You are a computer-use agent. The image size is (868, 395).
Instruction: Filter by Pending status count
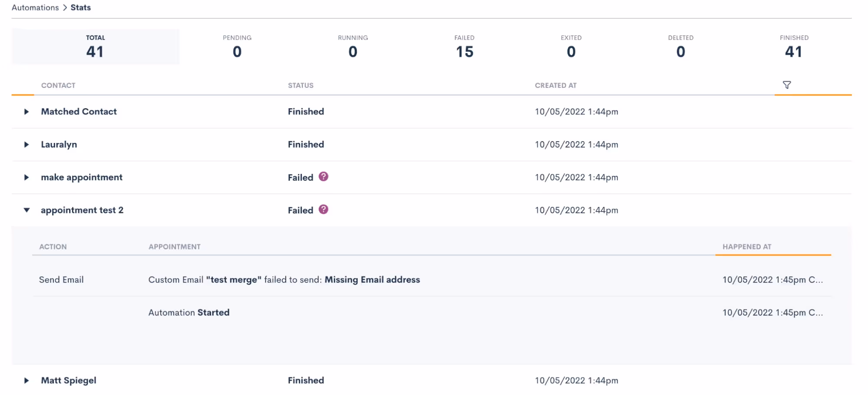coord(237,46)
